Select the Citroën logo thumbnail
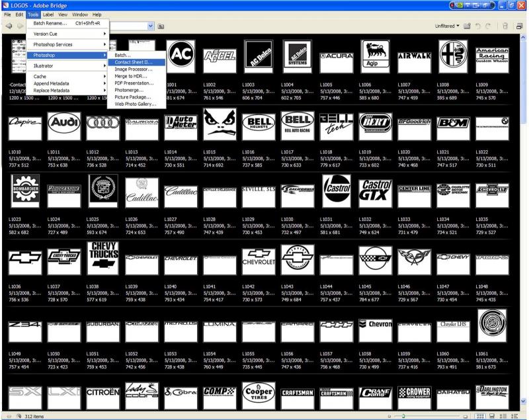Viewport: 529px width, 420px height. [103, 398]
